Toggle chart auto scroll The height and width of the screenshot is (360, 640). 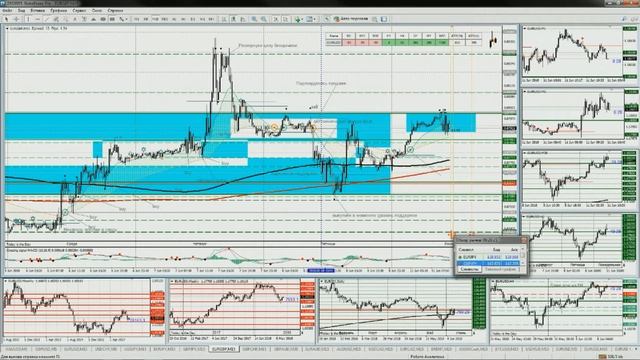276,19
